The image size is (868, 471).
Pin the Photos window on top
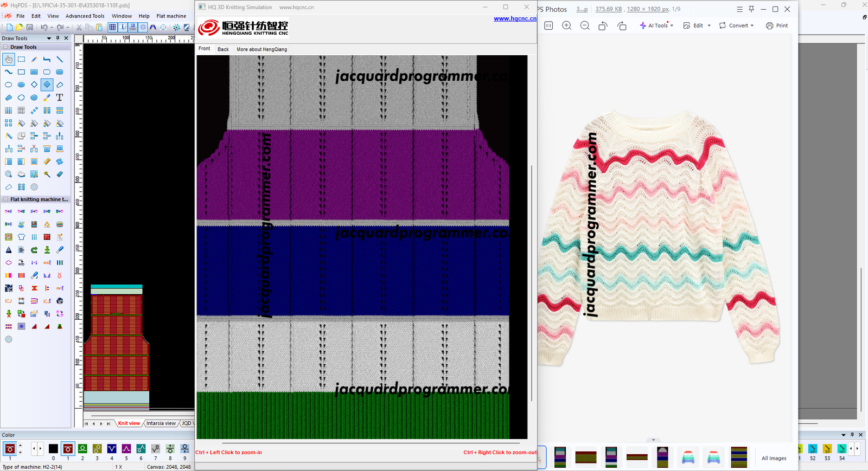(x=751, y=9)
